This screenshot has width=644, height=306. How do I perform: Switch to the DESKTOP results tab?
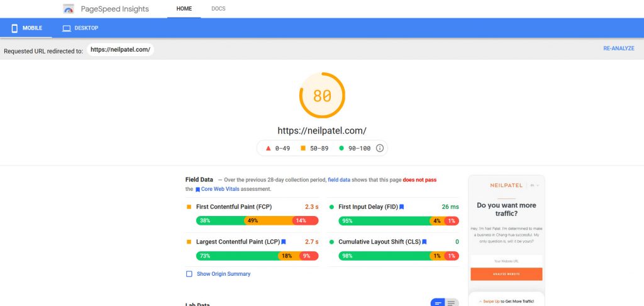80,28
